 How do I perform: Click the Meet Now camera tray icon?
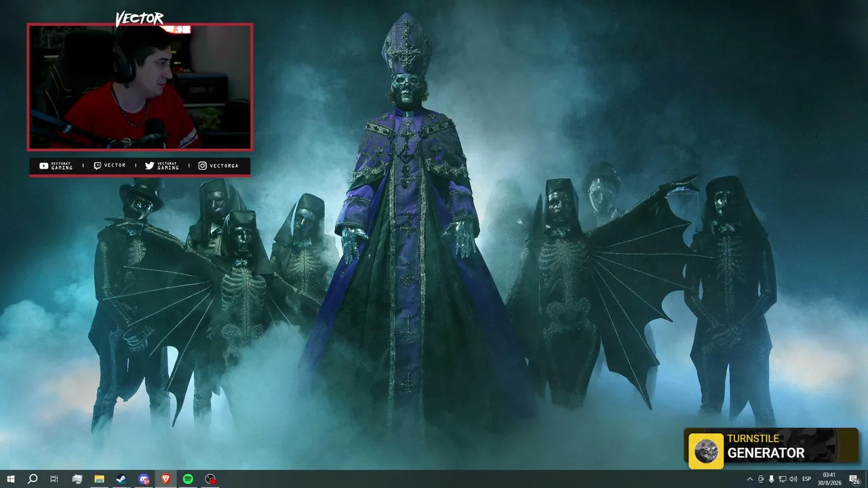point(760,479)
